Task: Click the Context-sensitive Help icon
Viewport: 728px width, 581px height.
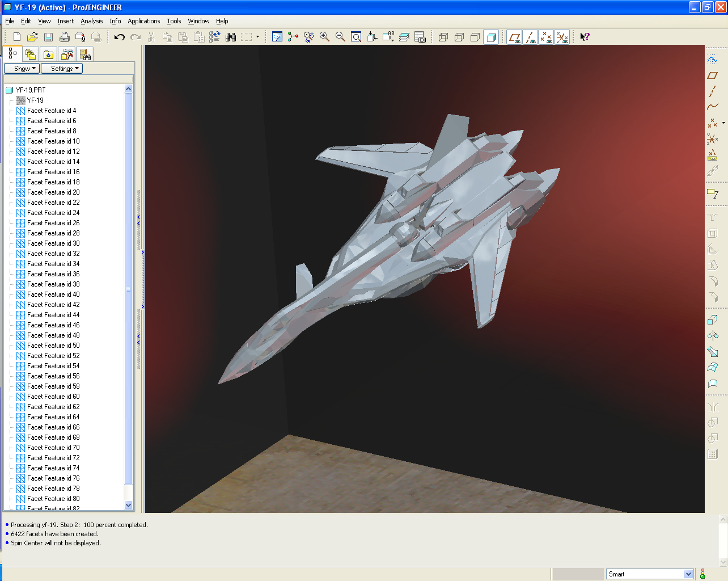Action: pos(585,37)
